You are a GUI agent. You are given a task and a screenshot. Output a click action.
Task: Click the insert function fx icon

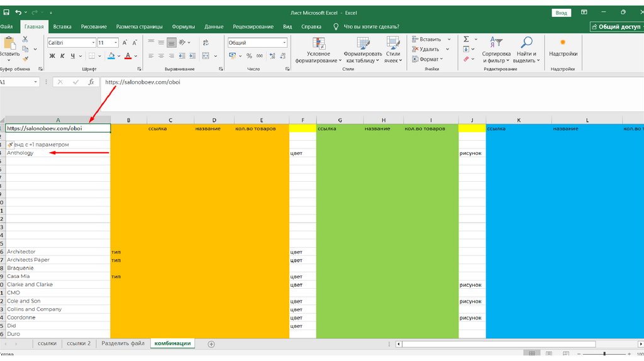[91, 82]
